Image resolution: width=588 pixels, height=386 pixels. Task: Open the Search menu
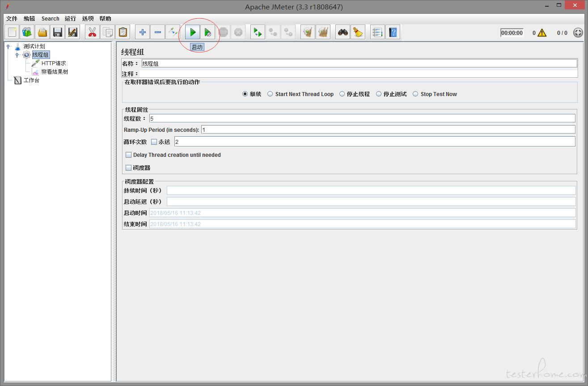point(51,19)
